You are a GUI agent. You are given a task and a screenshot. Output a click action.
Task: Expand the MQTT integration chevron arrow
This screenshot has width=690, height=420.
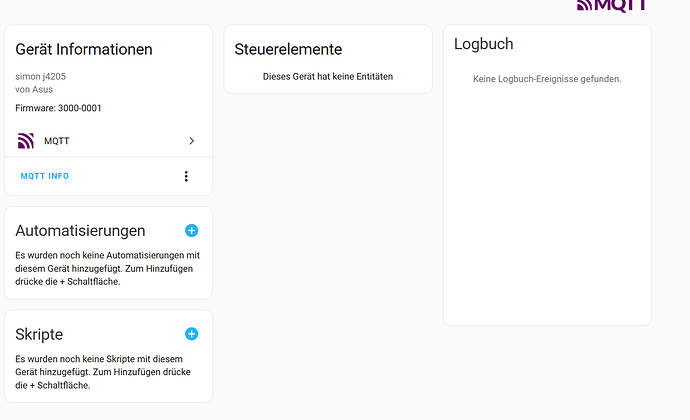point(191,141)
